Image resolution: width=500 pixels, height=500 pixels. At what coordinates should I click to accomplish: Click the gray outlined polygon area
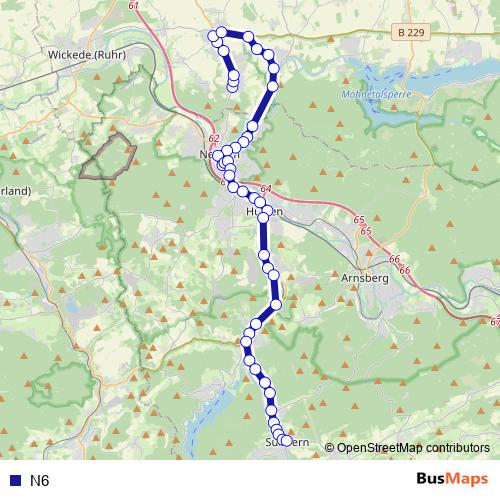(108, 157)
